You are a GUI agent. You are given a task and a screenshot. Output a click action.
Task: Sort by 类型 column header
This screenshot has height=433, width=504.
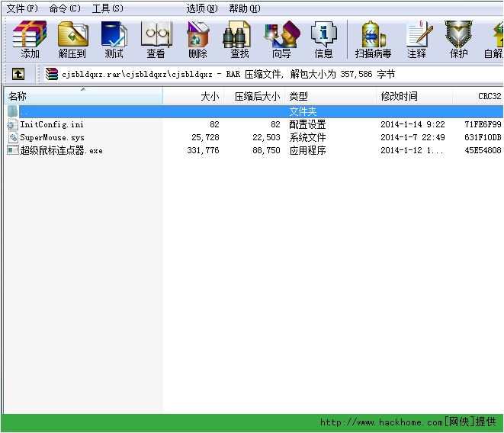[x=330, y=96]
